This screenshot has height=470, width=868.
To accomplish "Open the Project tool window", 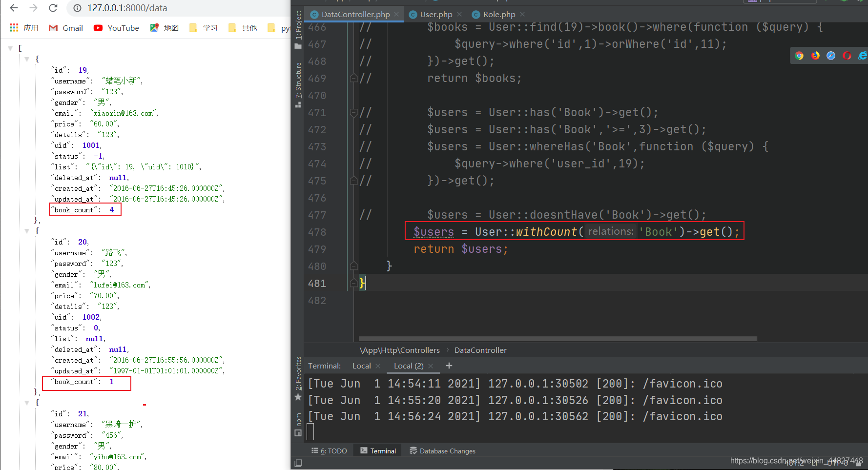I will pos(298,29).
